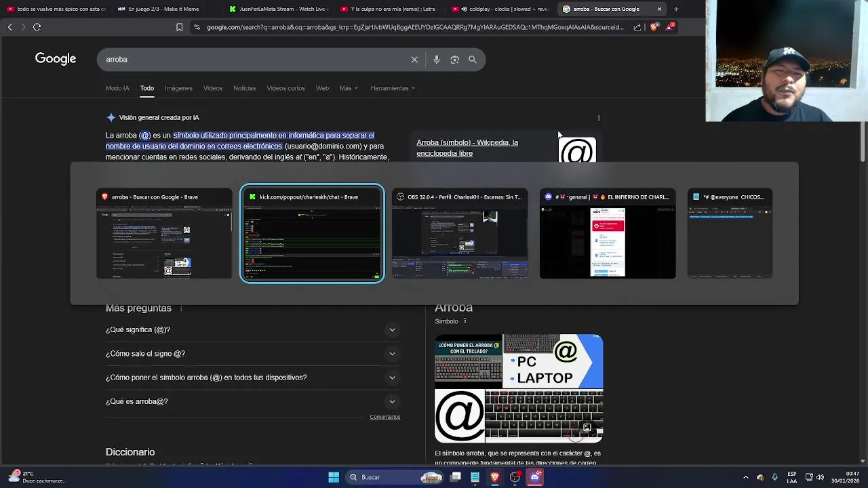Select the arroba Google window in switcher

(x=164, y=234)
